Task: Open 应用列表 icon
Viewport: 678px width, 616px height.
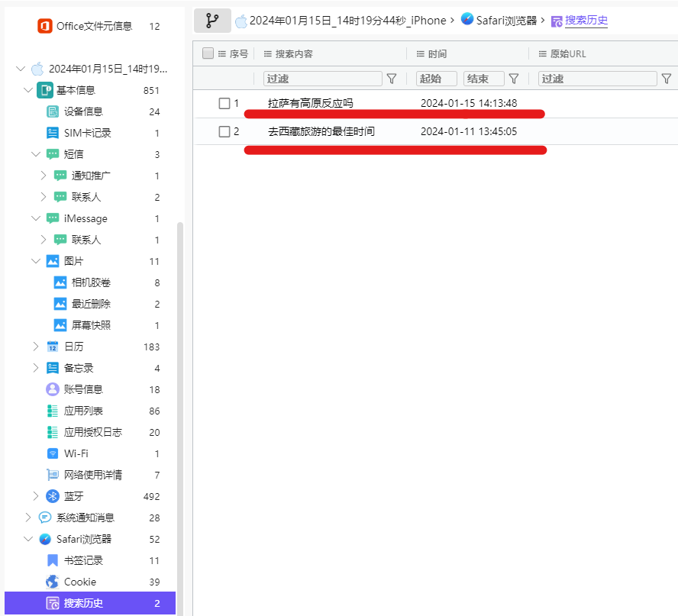Action: pyautogui.click(x=53, y=411)
